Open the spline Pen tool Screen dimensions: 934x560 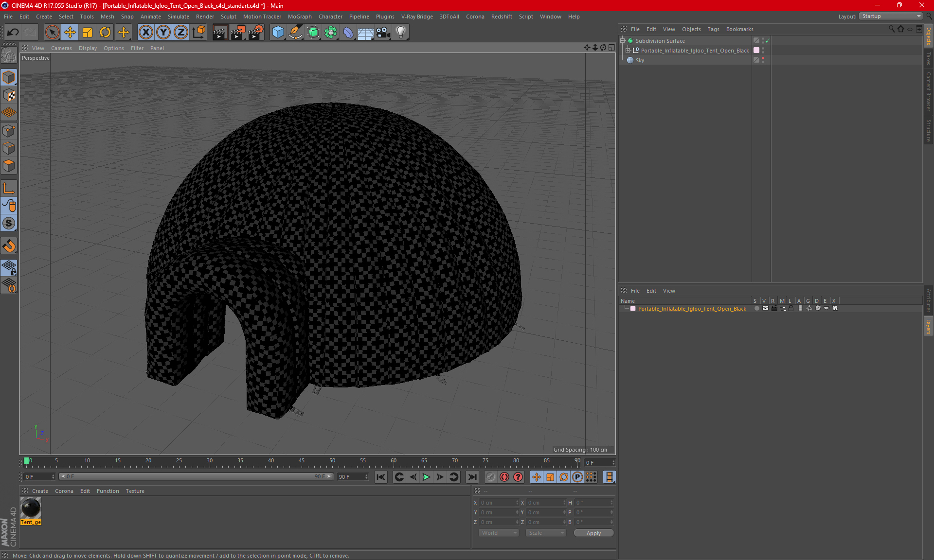point(296,33)
